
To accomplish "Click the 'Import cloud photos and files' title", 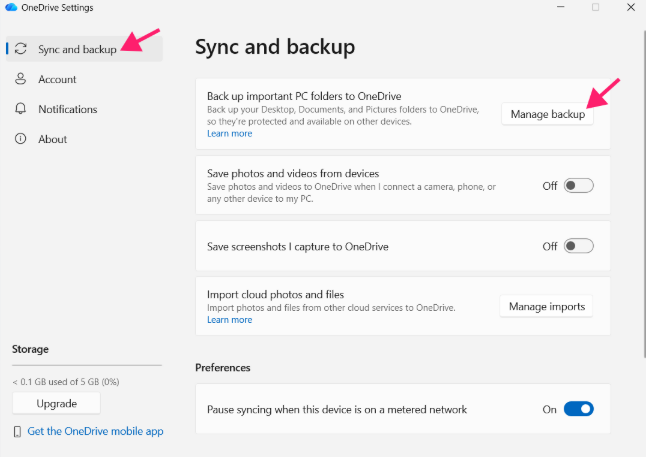I will pyautogui.click(x=275, y=295).
